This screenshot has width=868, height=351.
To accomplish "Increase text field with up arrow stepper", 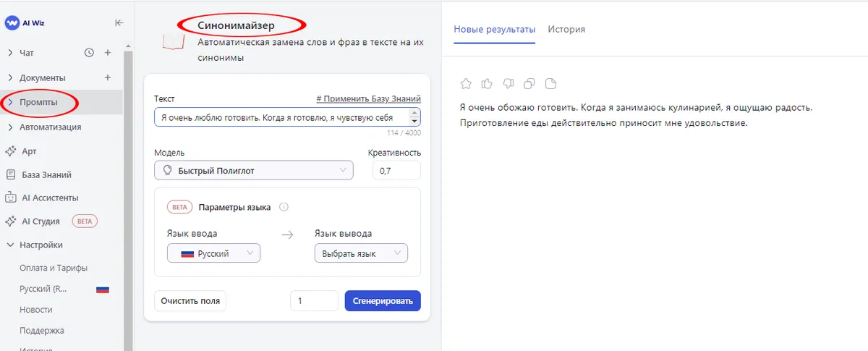I will coord(414,113).
